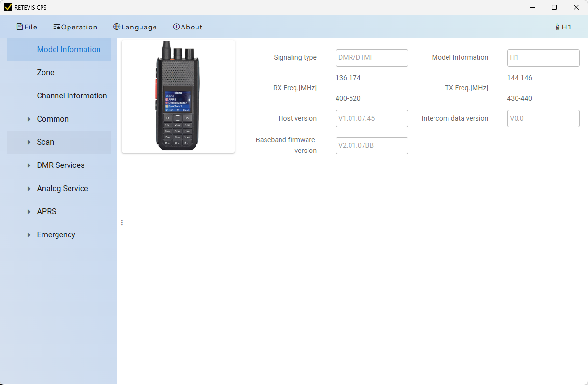The image size is (588, 385).
Task: Expand the Common tree section
Action: click(29, 119)
